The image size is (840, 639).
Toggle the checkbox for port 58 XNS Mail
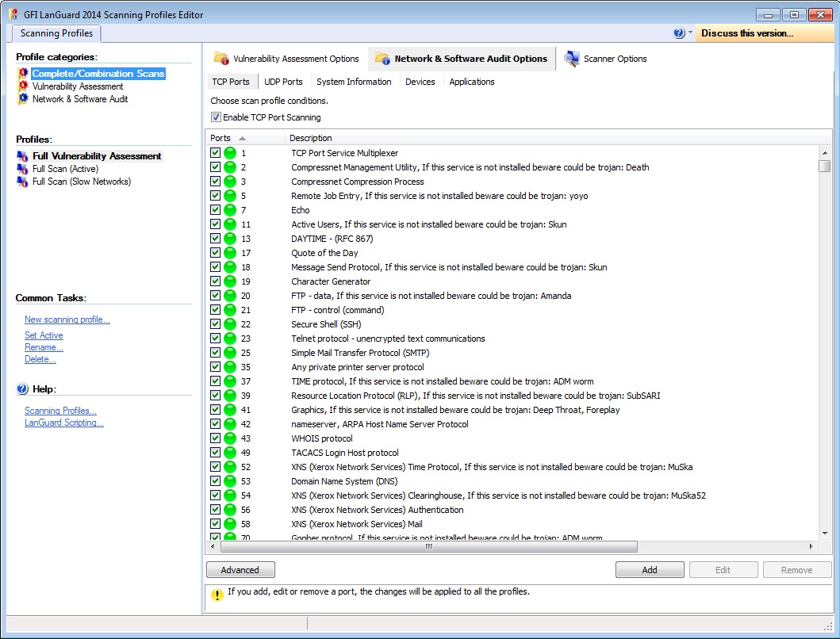point(216,523)
